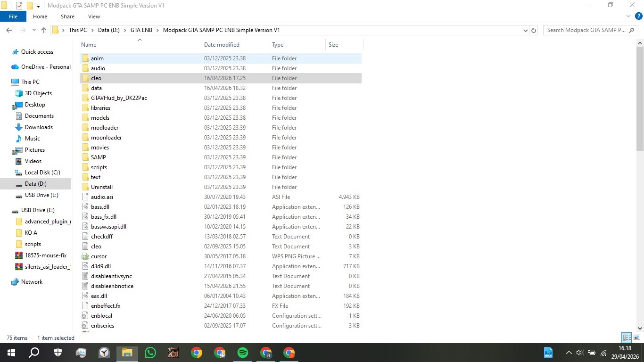This screenshot has height=362, width=644.
Task: Select the moonloader folder icon
Action: (85, 138)
